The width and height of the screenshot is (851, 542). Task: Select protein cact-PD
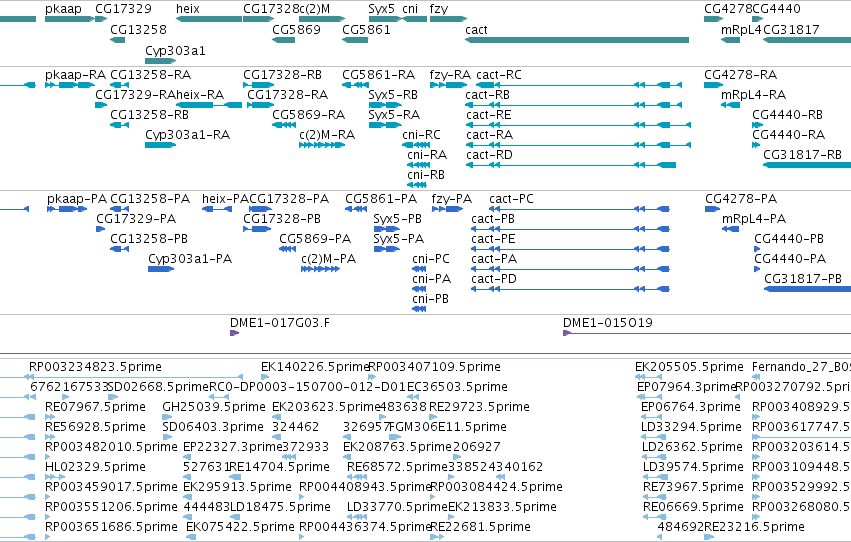coord(570,289)
